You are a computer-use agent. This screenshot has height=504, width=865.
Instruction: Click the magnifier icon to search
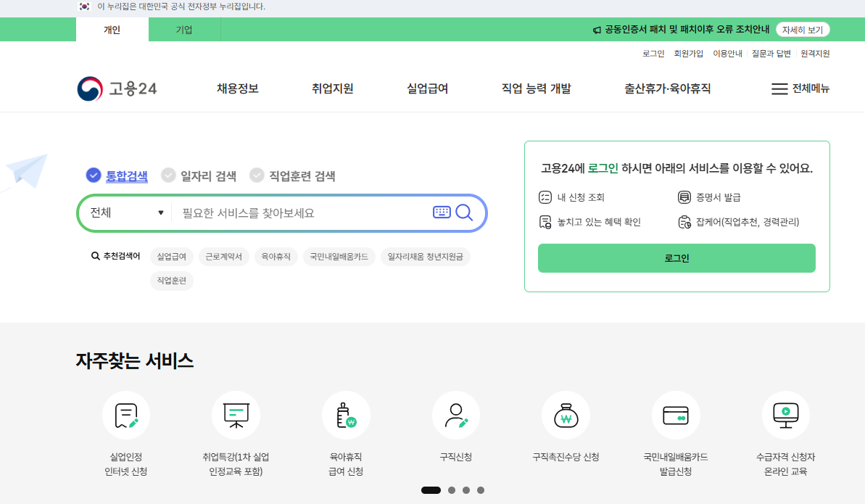tap(465, 212)
